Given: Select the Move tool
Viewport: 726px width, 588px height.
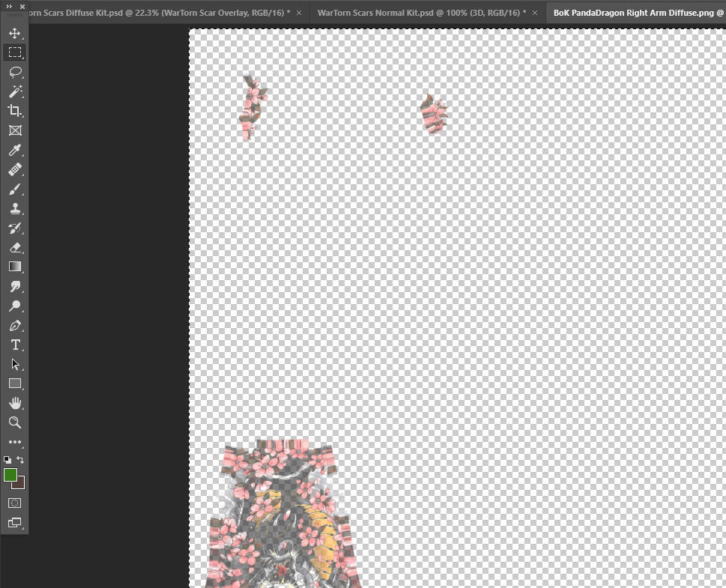Looking at the screenshot, I should click(x=15, y=33).
